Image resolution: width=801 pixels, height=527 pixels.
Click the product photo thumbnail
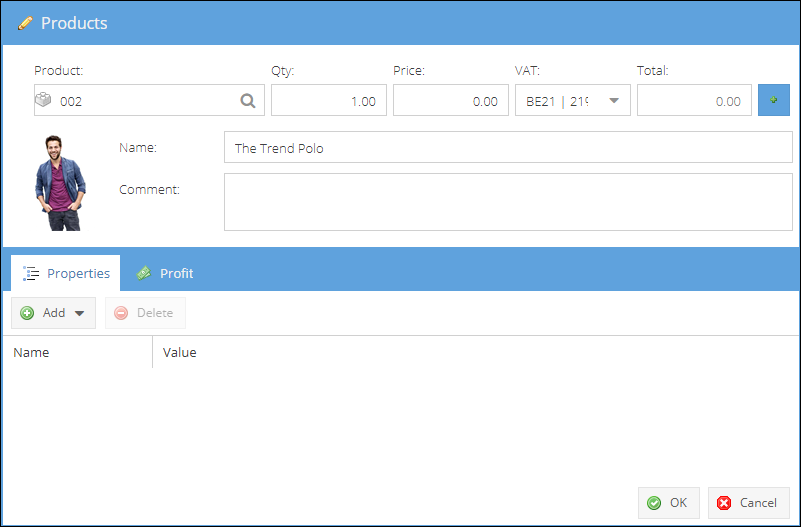click(61, 182)
